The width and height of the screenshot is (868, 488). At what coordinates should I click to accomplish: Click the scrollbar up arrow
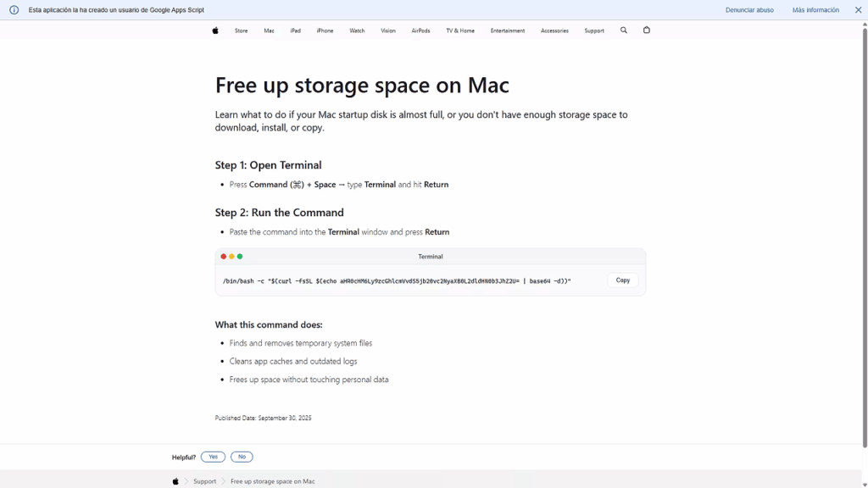click(x=865, y=25)
